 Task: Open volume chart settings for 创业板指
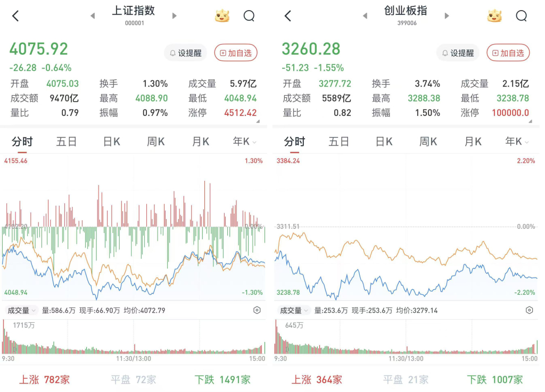click(x=530, y=310)
